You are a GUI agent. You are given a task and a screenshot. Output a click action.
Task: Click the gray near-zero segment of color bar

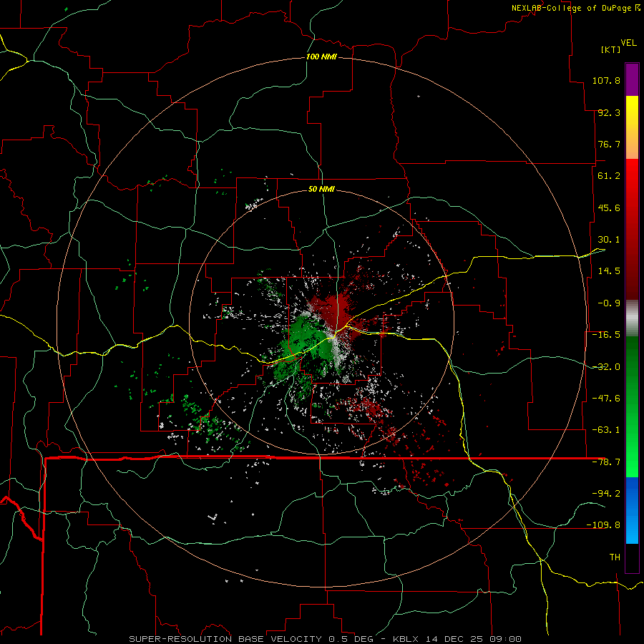(x=632, y=318)
